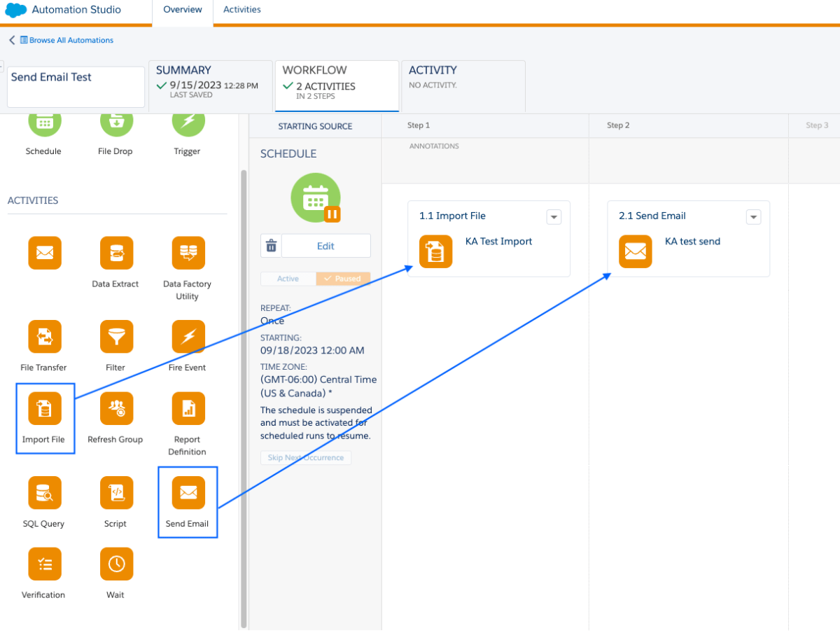Click the KA test send name
The width and height of the screenshot is (840, 633).
692,242
